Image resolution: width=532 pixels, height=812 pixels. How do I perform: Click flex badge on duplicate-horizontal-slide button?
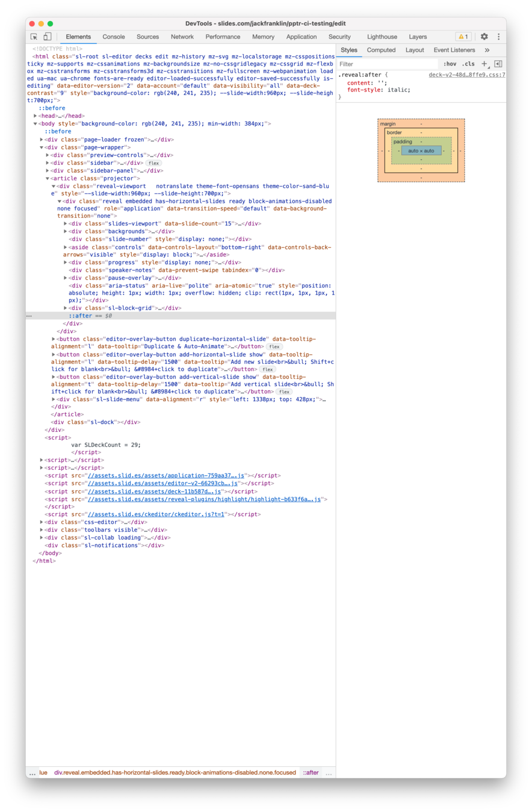[275, 347]
